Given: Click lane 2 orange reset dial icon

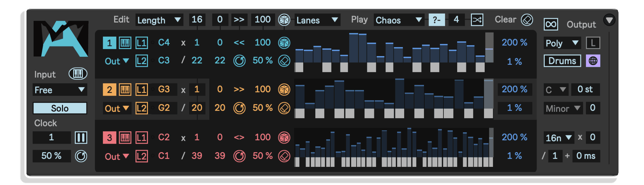Looking at the screenshot, I should (x=239, y=108).
